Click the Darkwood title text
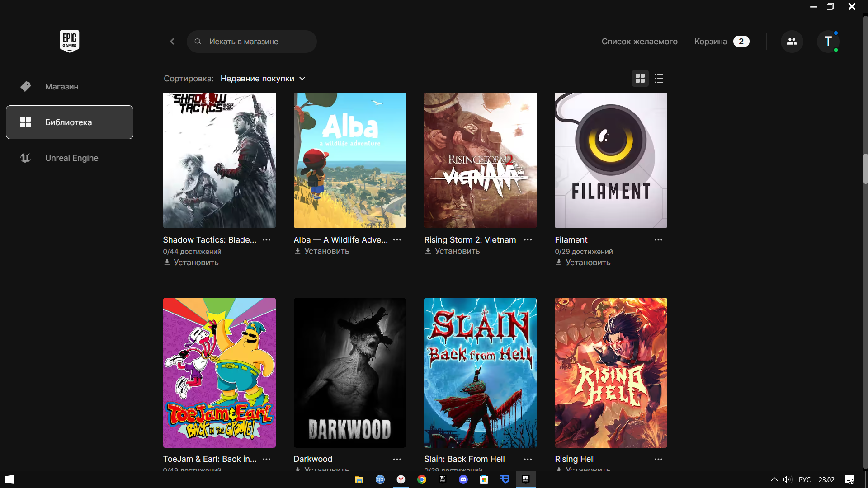This screenshot has width=868, height=488. [313, 459]
